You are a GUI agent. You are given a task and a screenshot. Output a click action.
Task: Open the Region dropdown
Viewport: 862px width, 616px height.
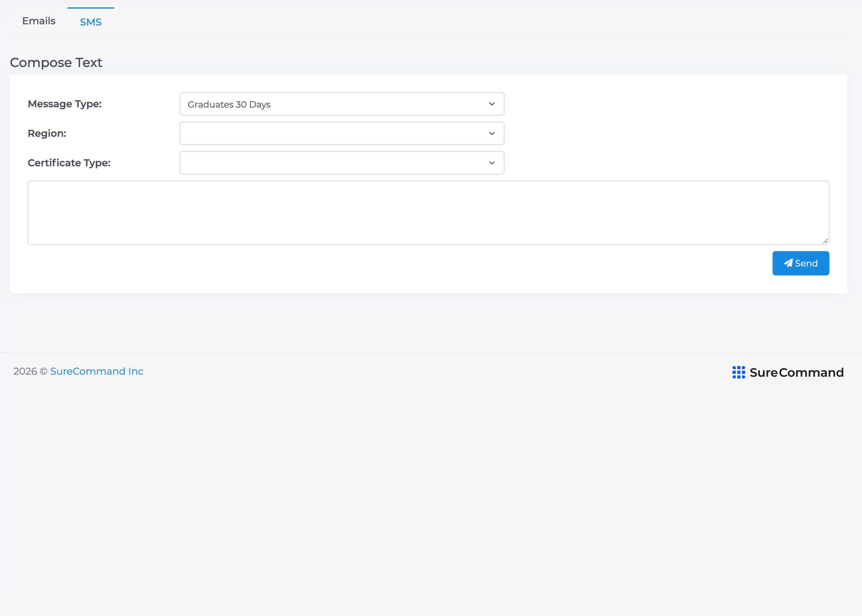[x=342, y=133]
